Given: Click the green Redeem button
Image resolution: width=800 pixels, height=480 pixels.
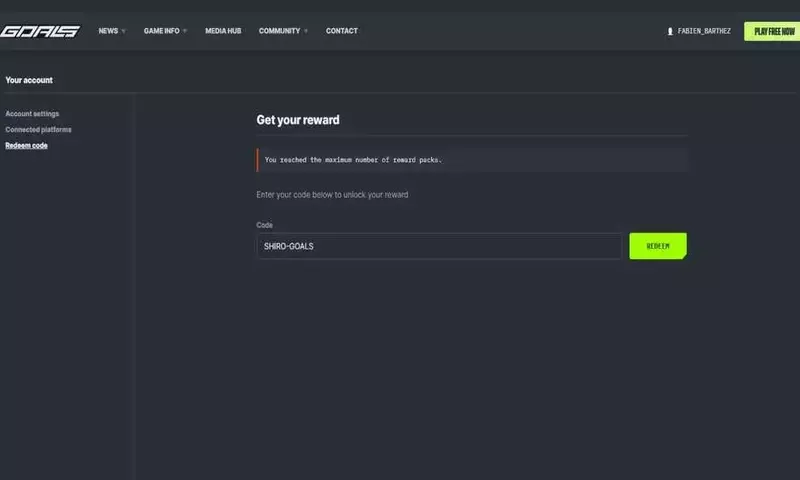Looking at the screenshot, I should (658, 246).
